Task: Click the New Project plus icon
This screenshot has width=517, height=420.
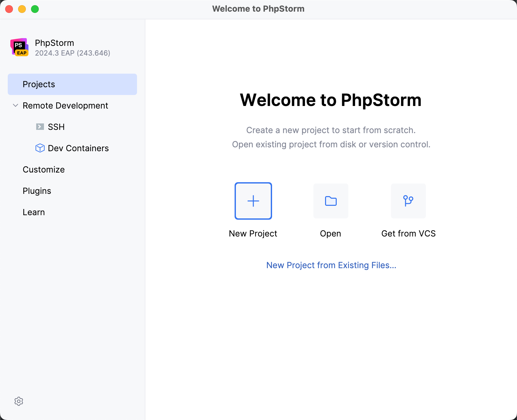Action: (253, 201)
